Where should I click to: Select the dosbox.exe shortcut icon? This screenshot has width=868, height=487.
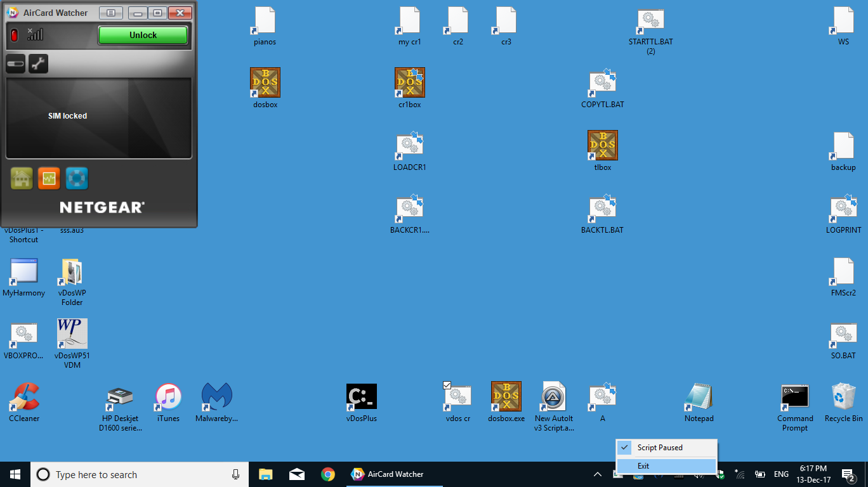[x=506, y=402]
